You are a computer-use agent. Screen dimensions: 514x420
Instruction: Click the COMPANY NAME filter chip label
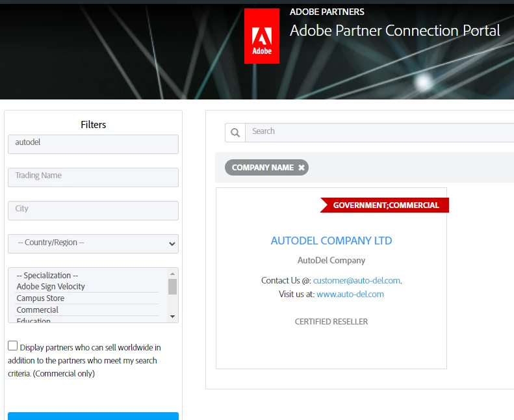(x=263, y=168)
